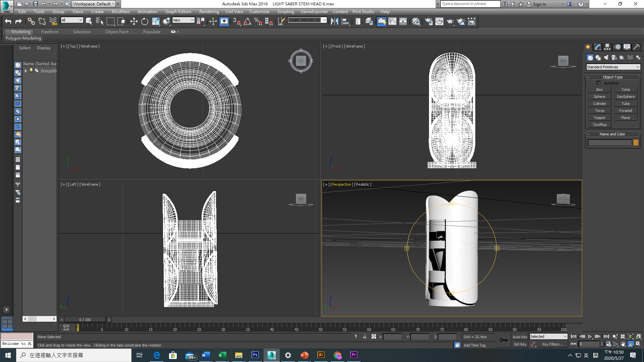
Task: Click the Pan View hand icon
Action: tap(623, 344)
